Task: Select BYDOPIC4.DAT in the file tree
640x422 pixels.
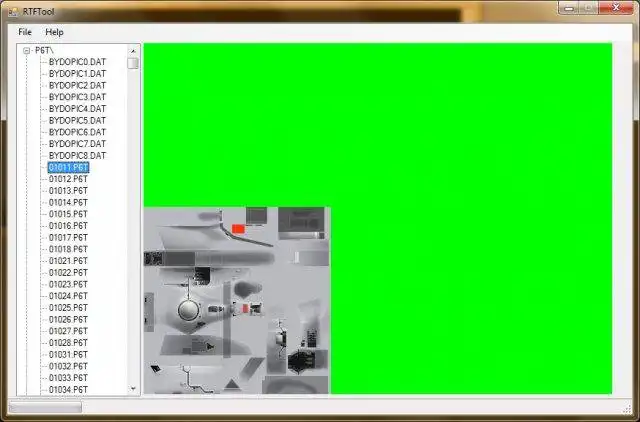Action: pyautogui.click(x=77, y=109)
